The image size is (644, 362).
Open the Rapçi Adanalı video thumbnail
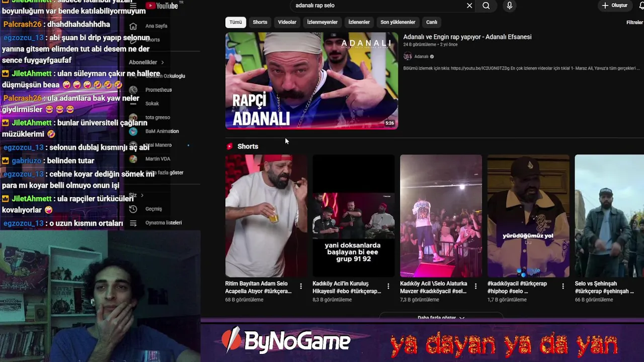tap(311, 81)
